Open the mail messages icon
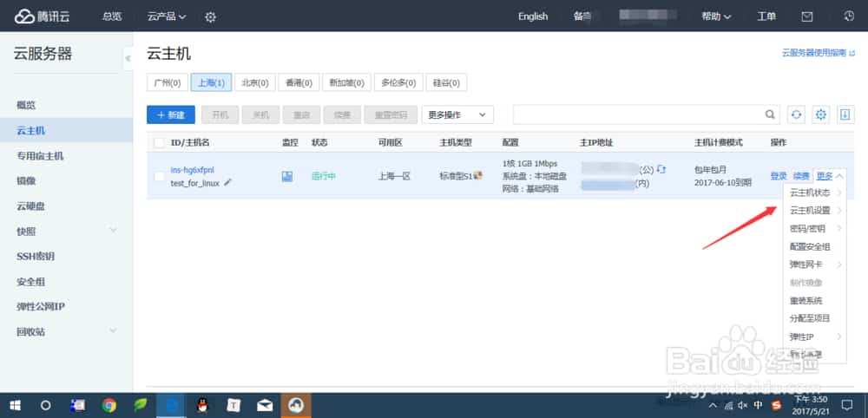The width and height of the screenshot is (868, 418). point(807,16)
